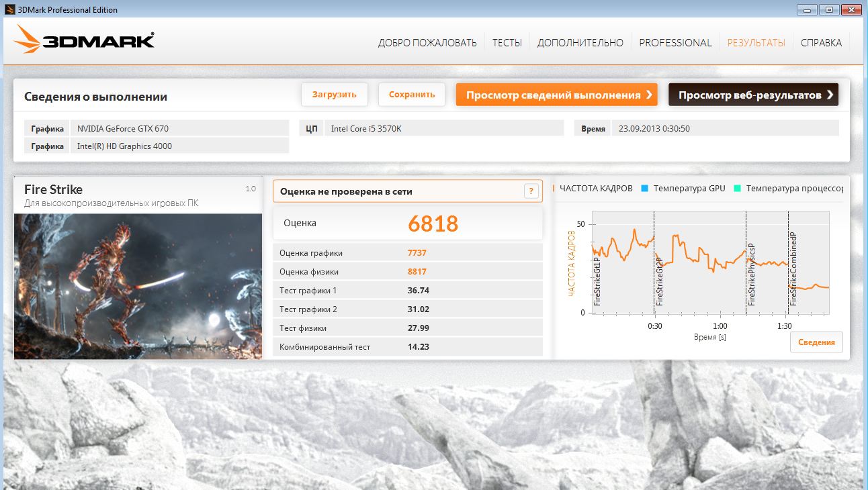Click the title bar 3DMark app icon

(7, 9)
